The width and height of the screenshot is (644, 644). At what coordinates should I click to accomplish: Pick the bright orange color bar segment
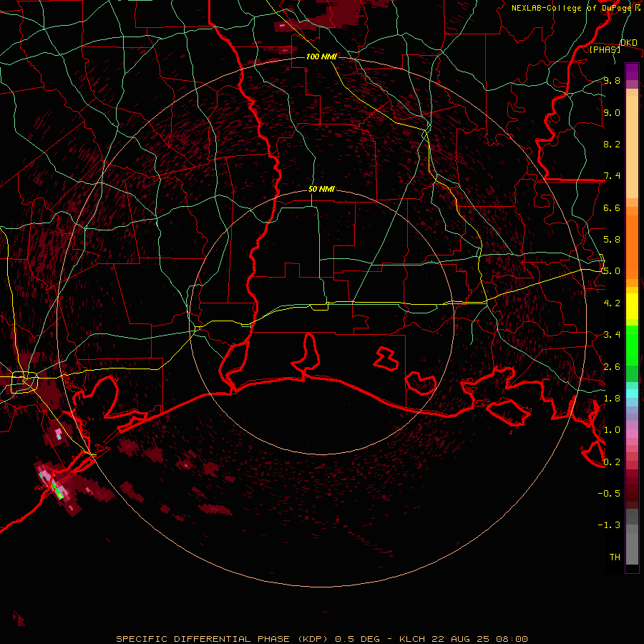[632, 246]
